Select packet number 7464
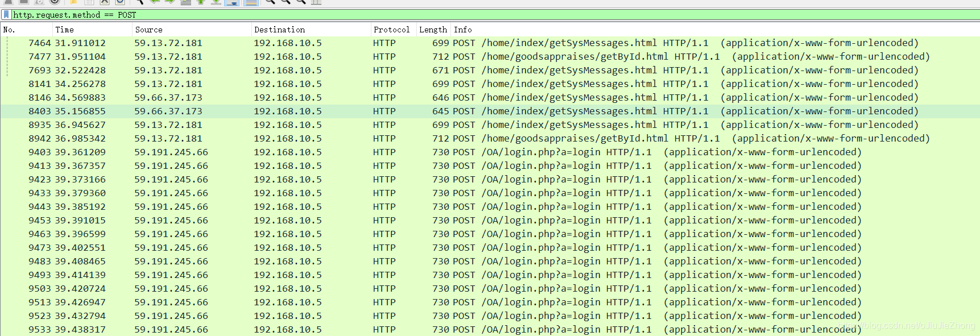The image size is (980, 336). [490, 43]
